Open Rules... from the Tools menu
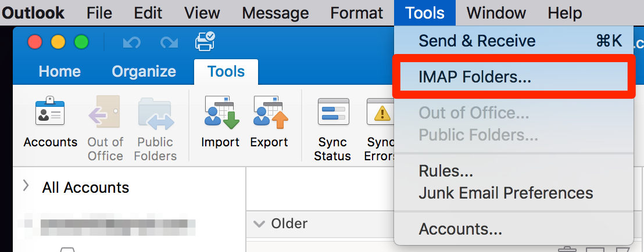Screen dimensions: 644x252 pos(445,171)
